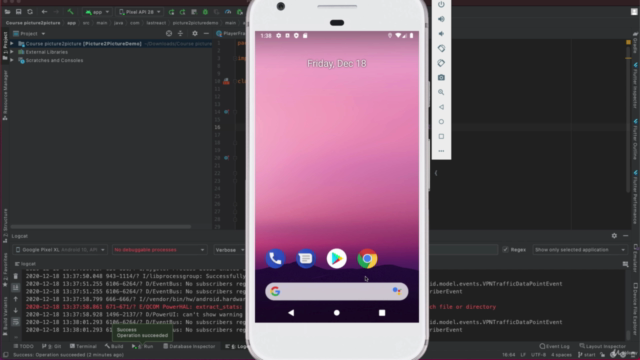This screenshot has height=360, width=640.
Task: Tap the Android recents navigation button
Action: tap(382, 313)
